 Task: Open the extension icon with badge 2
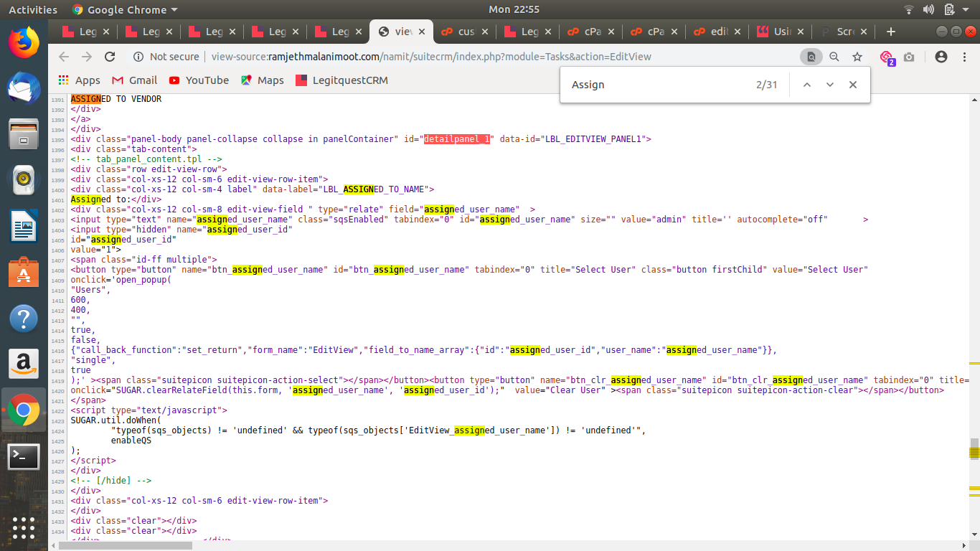click(x=887, y=57)
